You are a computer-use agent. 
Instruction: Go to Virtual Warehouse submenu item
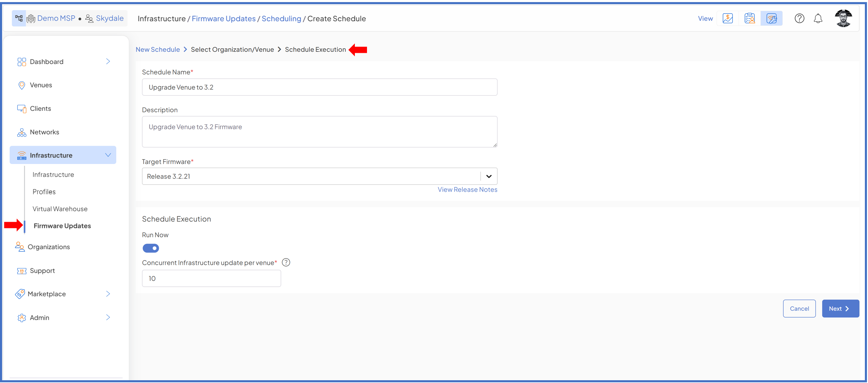[60, 209]
